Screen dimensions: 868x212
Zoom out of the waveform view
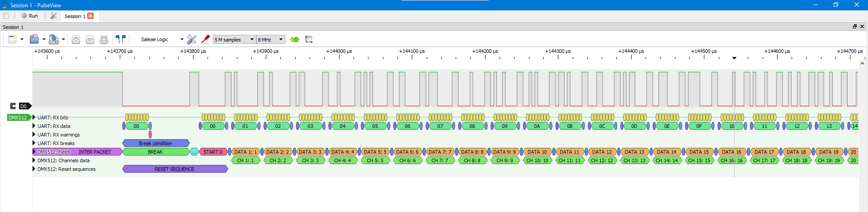pos(90,39)
